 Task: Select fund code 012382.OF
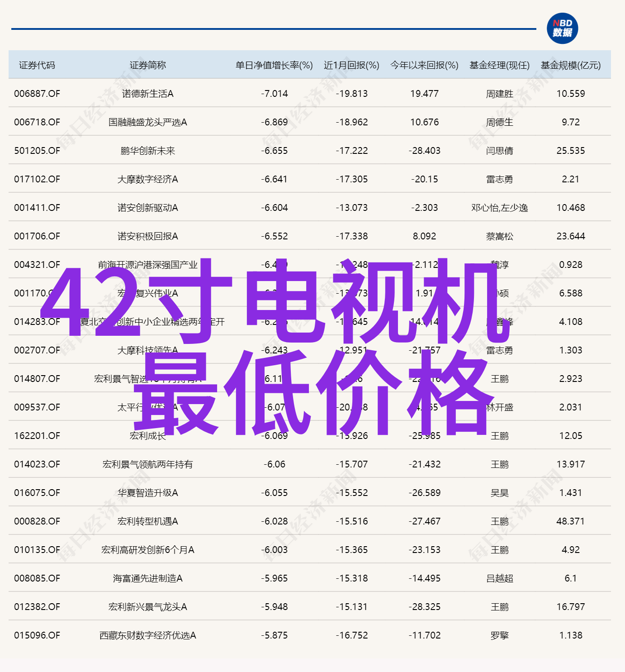click(x=37, y=607)
